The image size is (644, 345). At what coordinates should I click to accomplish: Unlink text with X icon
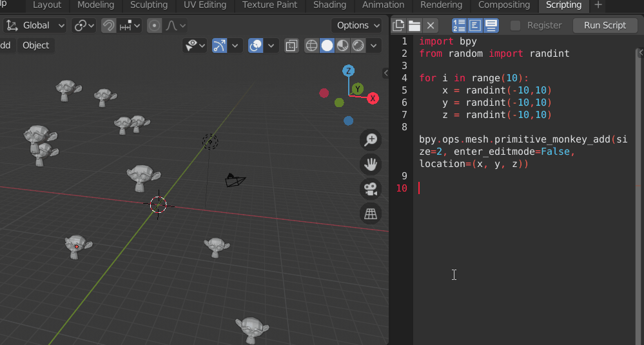tap(431, 25)
